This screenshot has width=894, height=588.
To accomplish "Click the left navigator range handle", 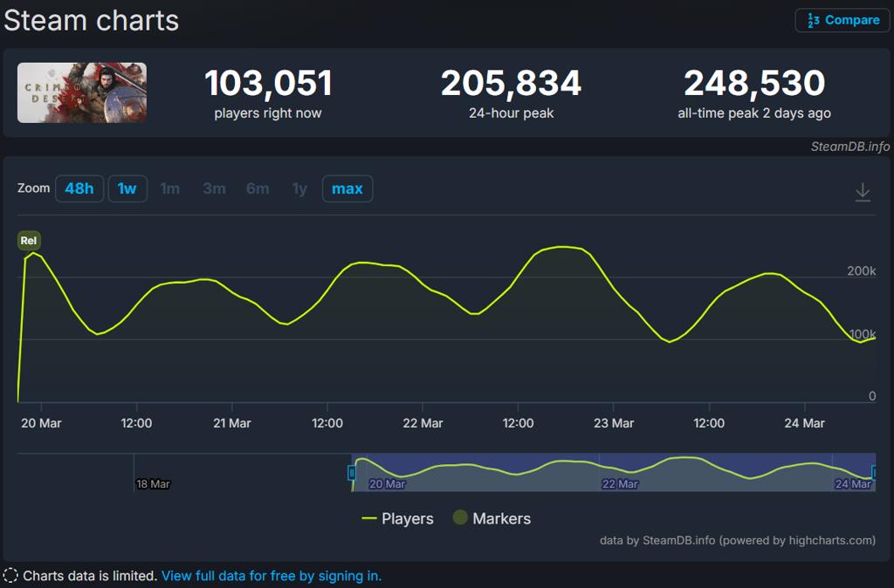I will pos(352,473).
